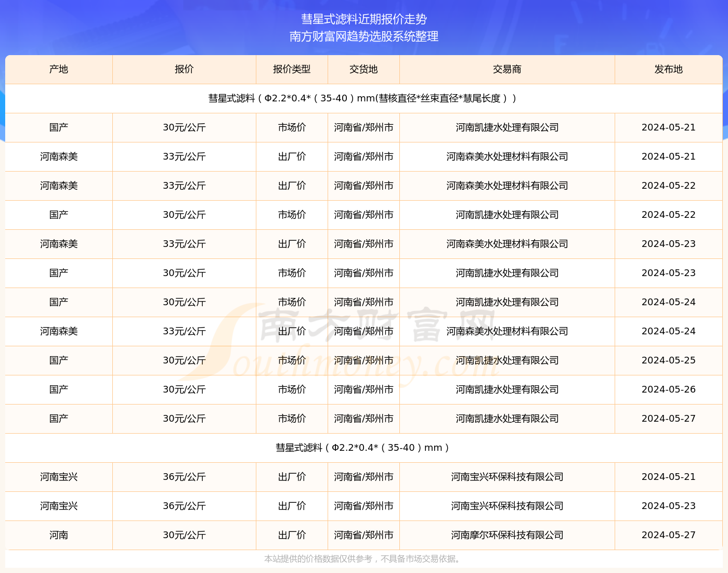728x573 pixels.
Task: Click 国产 in the 河南凯捷 2024-05-27 row
Action: (59, 419)
